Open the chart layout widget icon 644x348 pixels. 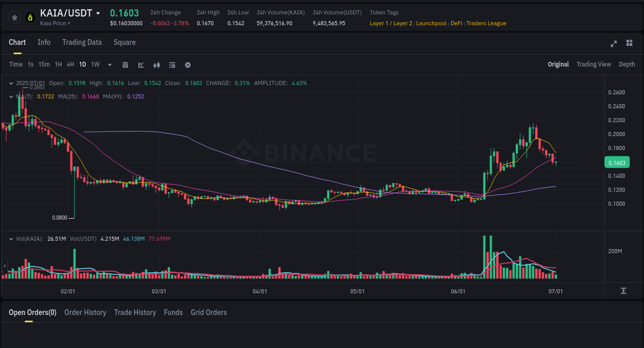point(629,44)
